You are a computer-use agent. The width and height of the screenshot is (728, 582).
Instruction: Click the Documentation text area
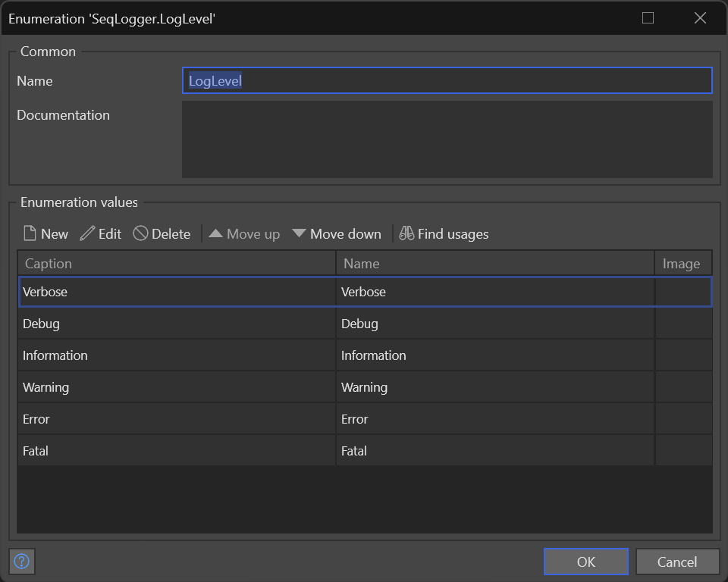[x=447, y=139]
